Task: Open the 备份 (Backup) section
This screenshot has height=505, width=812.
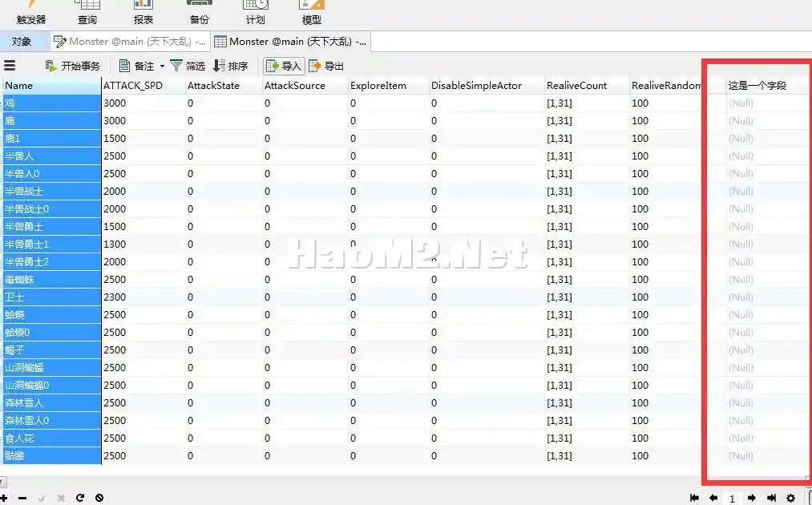Action: coord(200,13)
